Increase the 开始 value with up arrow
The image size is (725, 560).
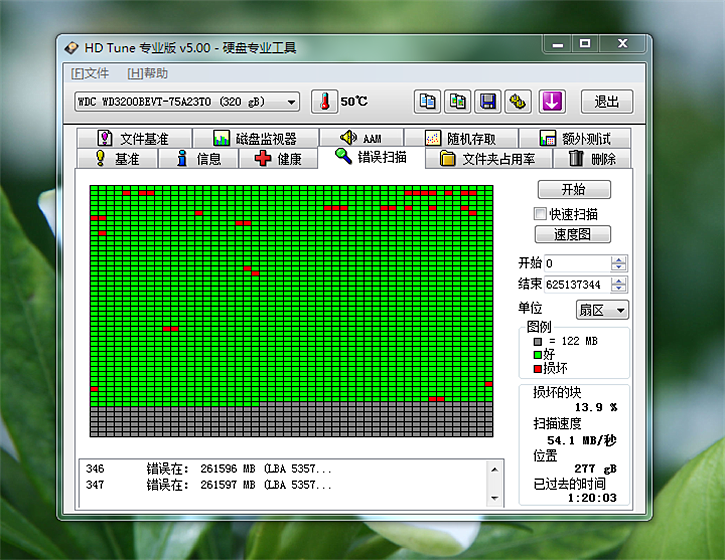(x=618, y=259)
